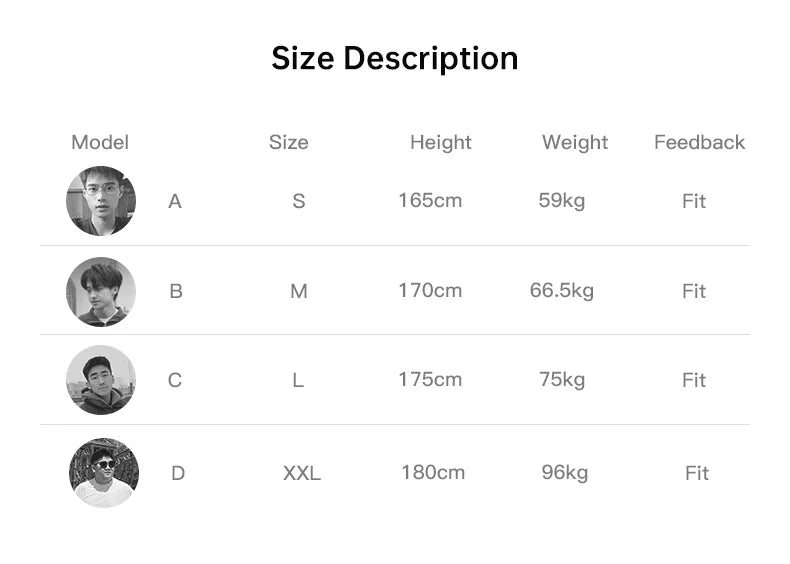Click Model A's avatar photo

(x=101, y=201)
